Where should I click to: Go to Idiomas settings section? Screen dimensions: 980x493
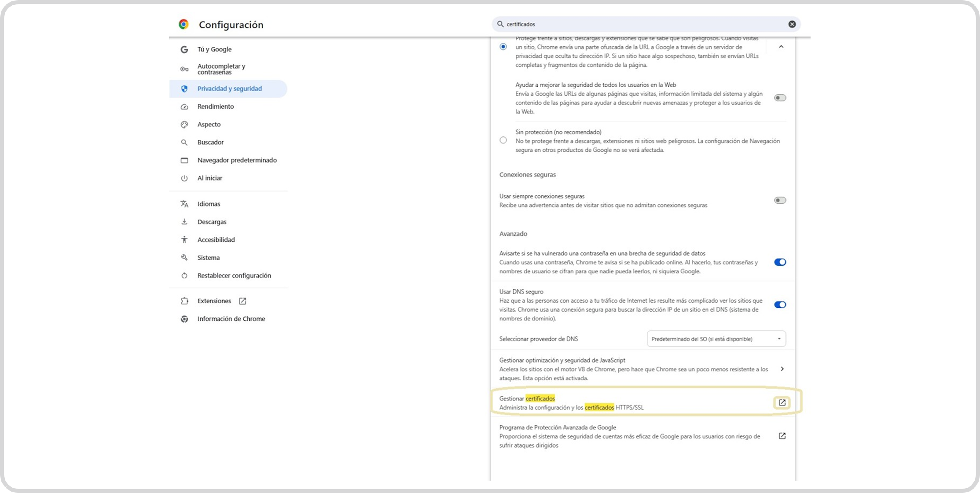point(209,204)
